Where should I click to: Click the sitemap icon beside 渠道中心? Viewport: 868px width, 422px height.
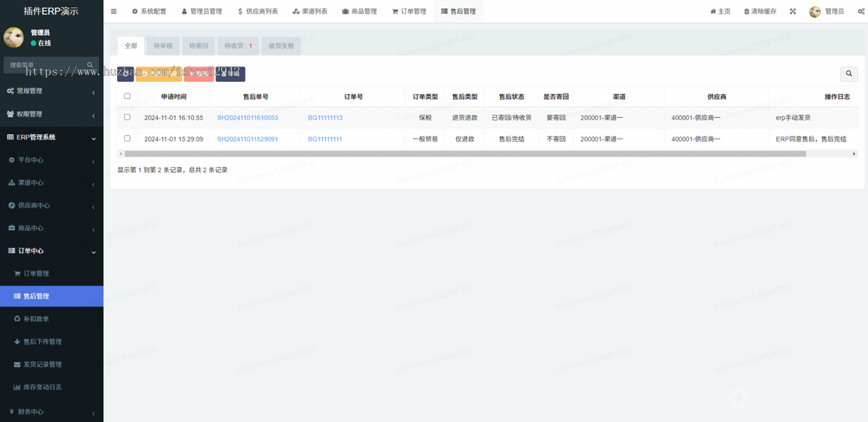pos(12,183)
